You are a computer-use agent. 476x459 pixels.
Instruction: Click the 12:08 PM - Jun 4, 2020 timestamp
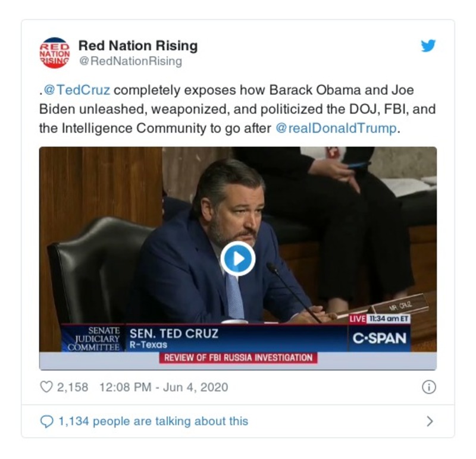(164, 387)
